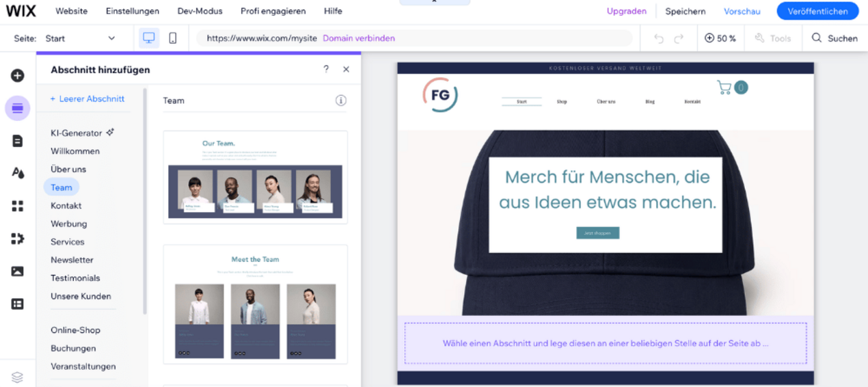Select the Online-Shop category
Image resolution: width=868 pixels, height=387 pixels.
[x=75, y=330]
